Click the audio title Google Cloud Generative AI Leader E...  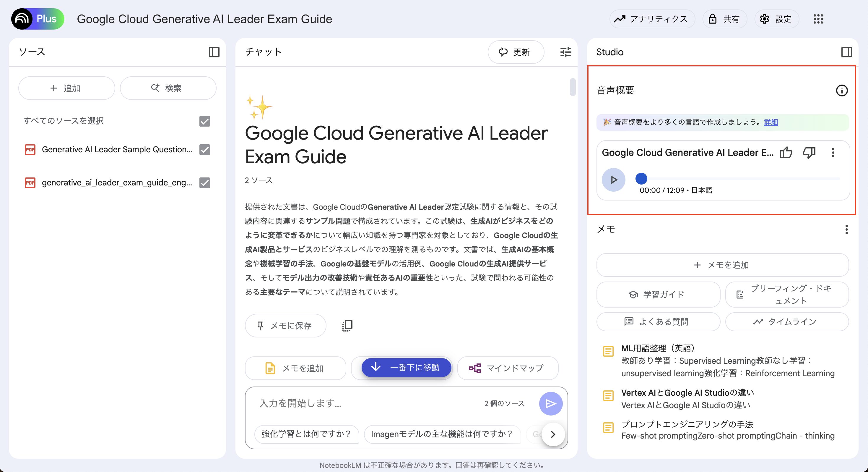coord(688,153)
